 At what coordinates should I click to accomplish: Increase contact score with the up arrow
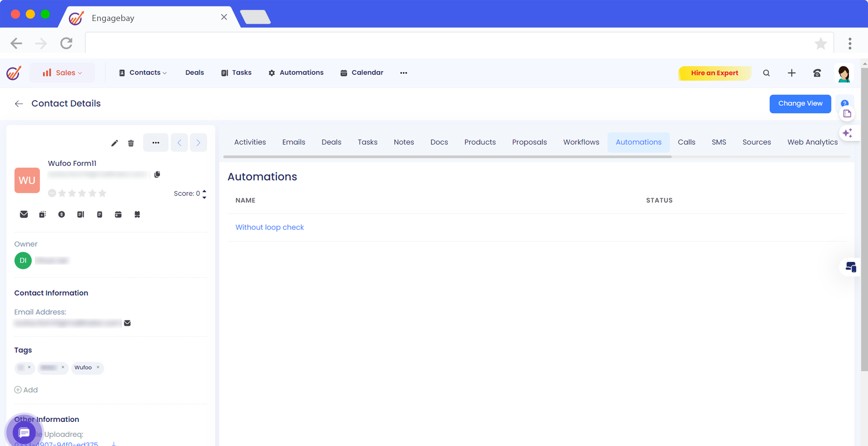coord(204,191)
